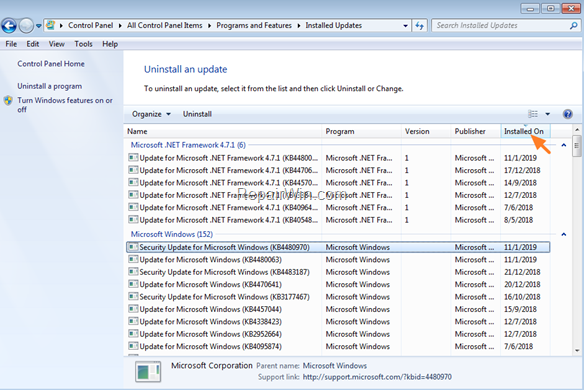The height and width of the screenshot is (390, 584).
Task: Expand the arrow after Control Panel breadcrumb
Action: coord(120,26)
